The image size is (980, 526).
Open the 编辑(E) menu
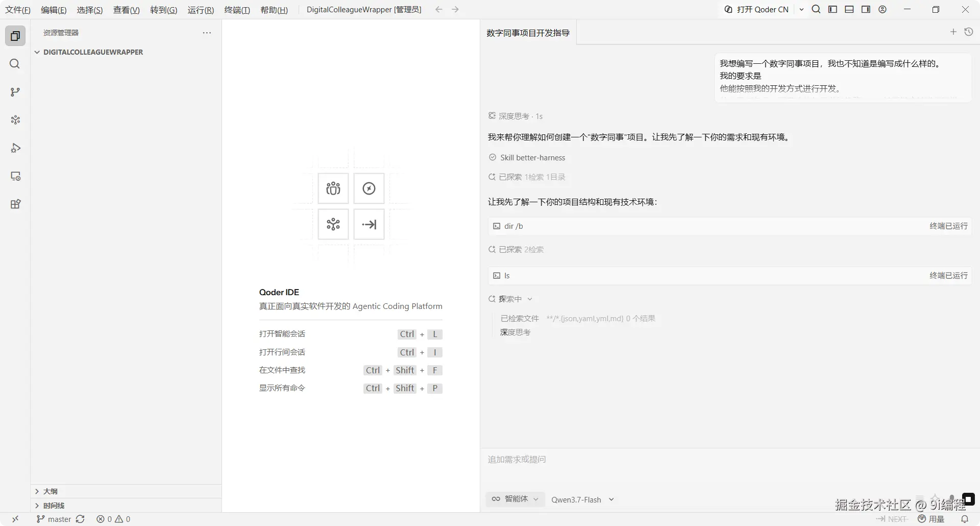pos(54,10)
